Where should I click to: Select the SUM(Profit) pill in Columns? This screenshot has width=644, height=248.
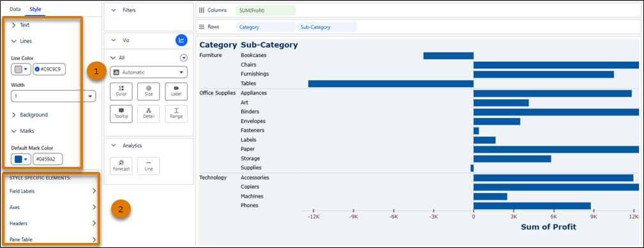click(x=266, y=10)
